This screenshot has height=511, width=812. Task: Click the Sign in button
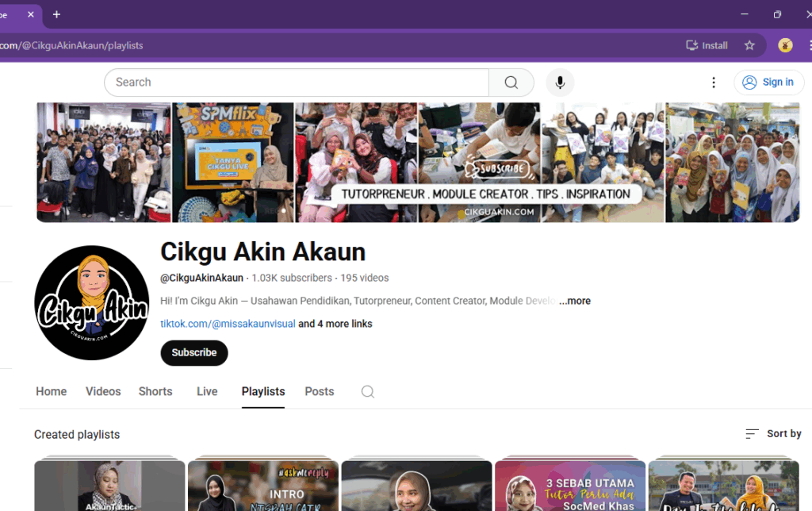(x=768, y=83)
